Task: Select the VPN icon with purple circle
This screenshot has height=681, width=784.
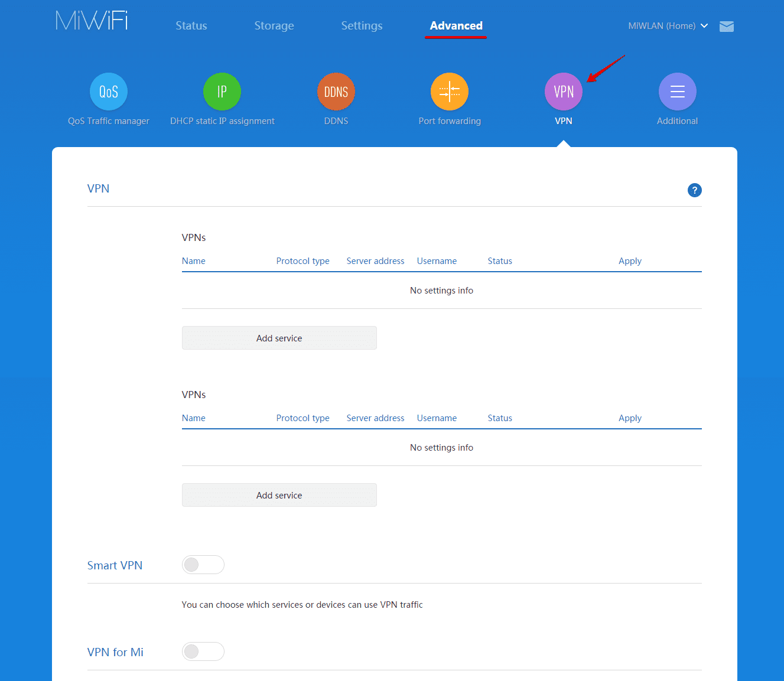Action: click(563, 92)
